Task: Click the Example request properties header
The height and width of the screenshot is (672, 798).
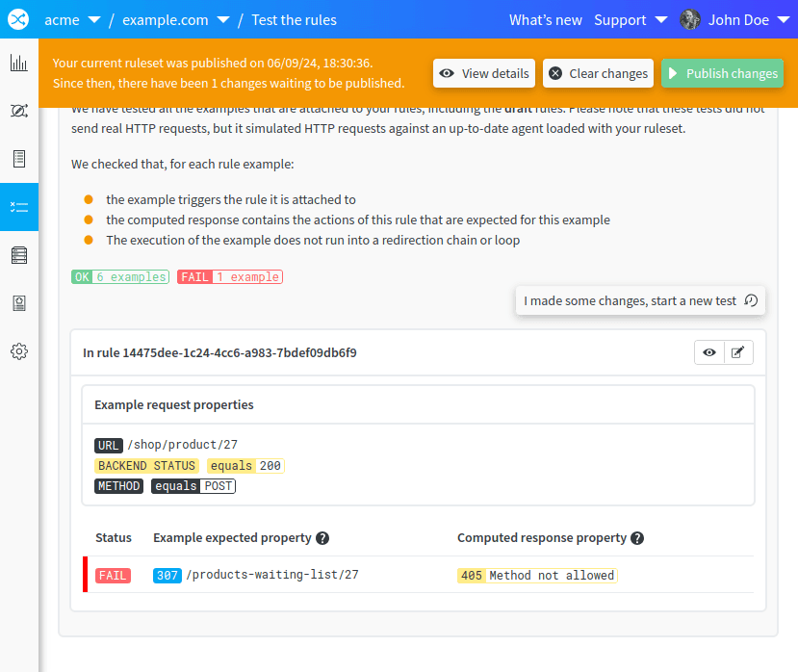Action: [174, 404]
